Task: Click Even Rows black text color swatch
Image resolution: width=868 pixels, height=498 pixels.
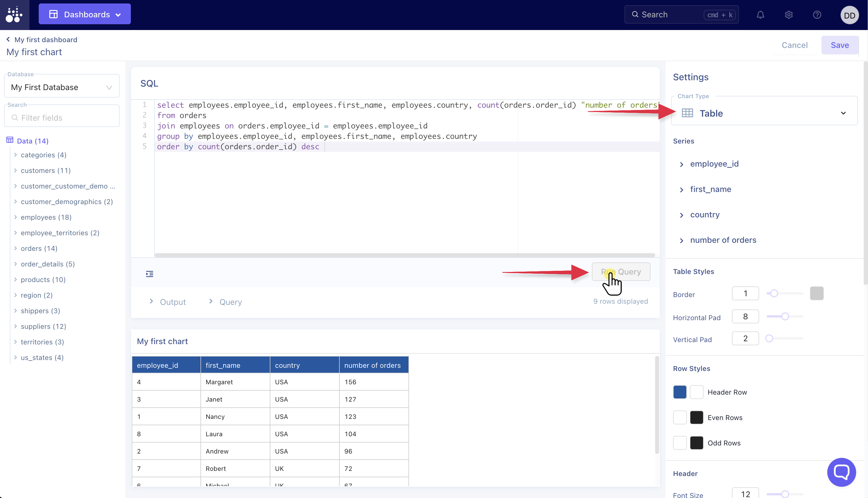Action: click(696, 417)
